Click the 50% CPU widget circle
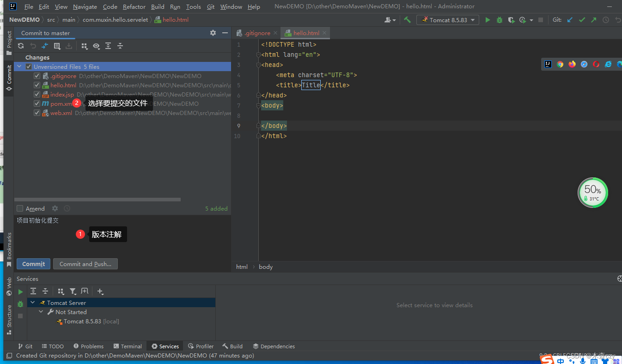This screenshot has height=364, width=622. (593, 193)
